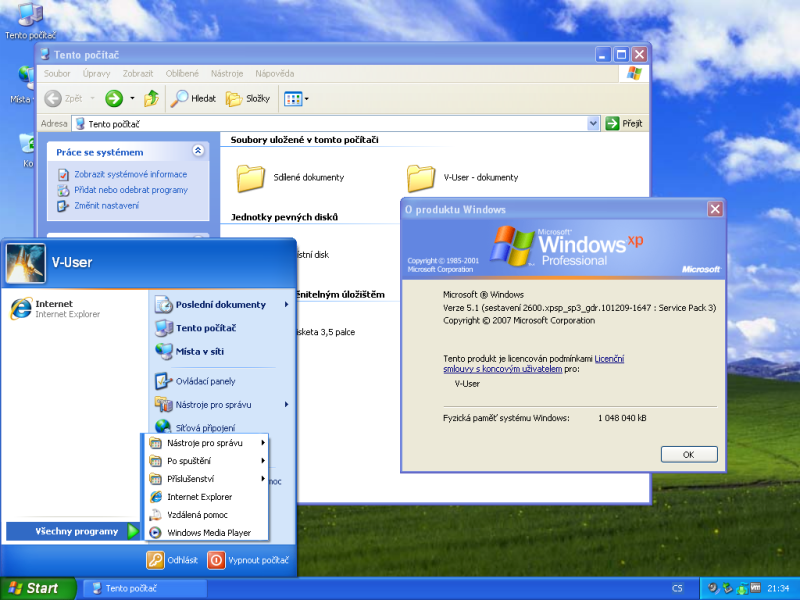Click Vypnout počítač shutdown button
This screenshot has height=600, width=800.
(248, 560)
